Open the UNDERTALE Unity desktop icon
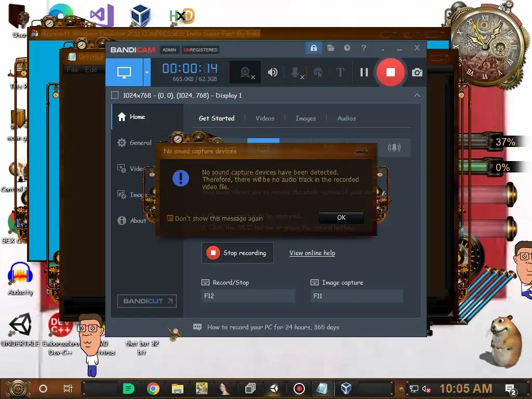This screenshot has width=532, height=399. pos(20,329)
